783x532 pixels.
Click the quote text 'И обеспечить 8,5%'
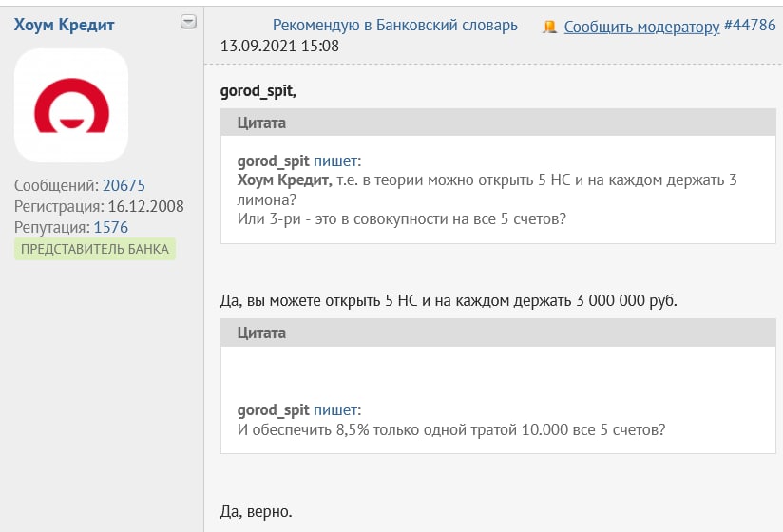pyautogui.click(x=451, y=429)
